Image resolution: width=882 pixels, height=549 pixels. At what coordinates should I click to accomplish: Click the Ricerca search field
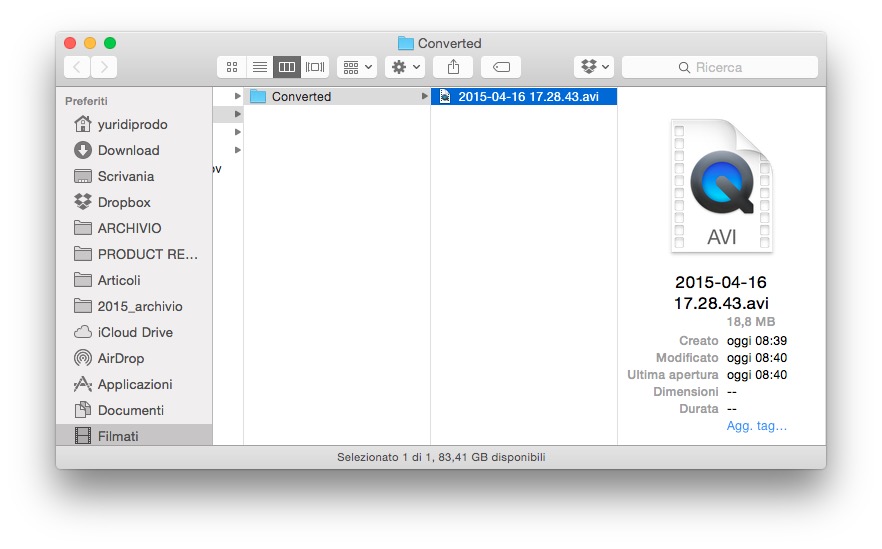(x=719, y=68)
